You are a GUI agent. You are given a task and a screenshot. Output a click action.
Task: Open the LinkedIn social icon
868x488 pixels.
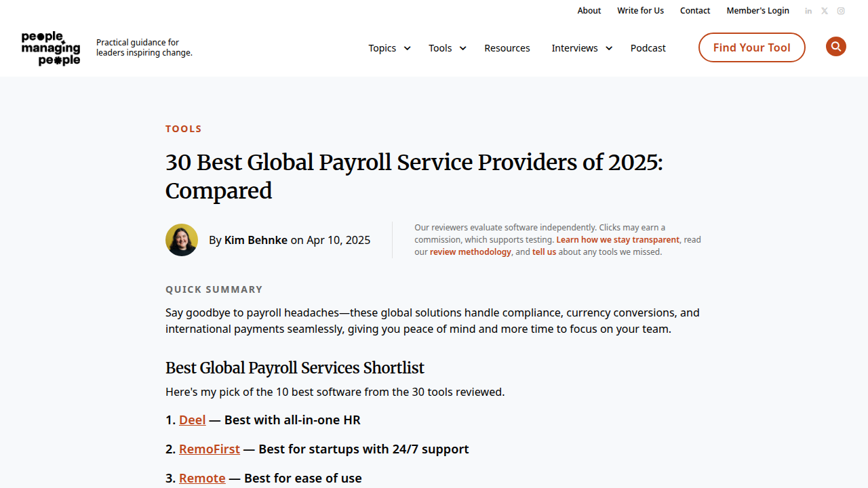(808, 11)
